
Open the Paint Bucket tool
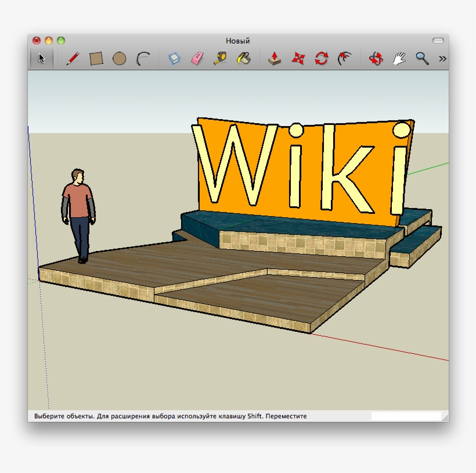click(243, 58)
